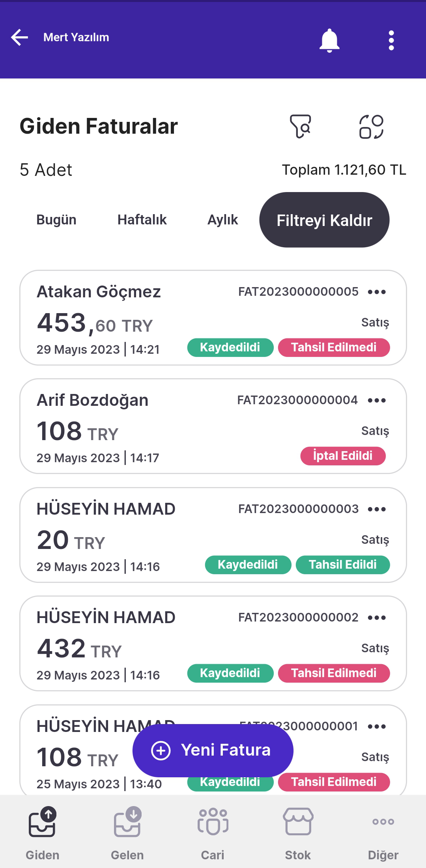
Task: Open options for invoice FAT2023000000004
Action: (377, 400)
